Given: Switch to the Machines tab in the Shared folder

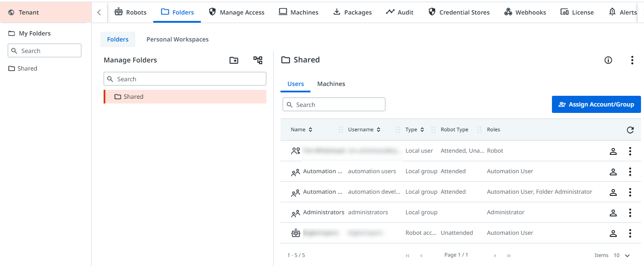Looking at the screenshot, I should (331, 84).
